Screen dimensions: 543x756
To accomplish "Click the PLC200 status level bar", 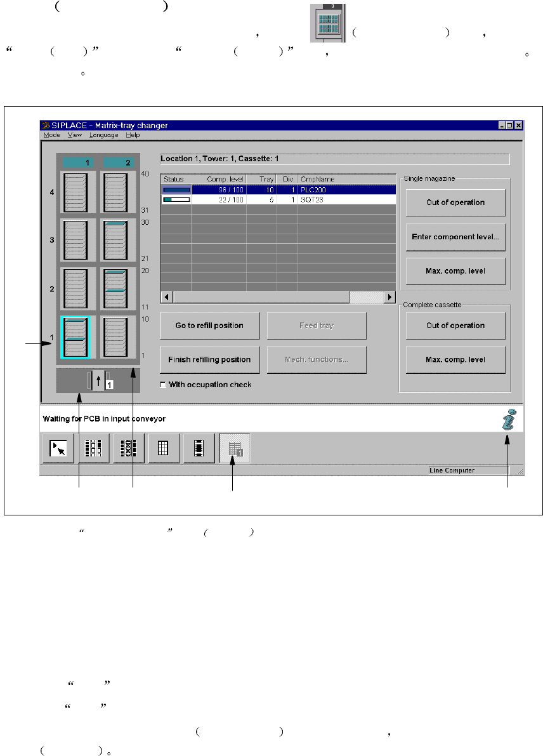I will [x=176, y=190].
